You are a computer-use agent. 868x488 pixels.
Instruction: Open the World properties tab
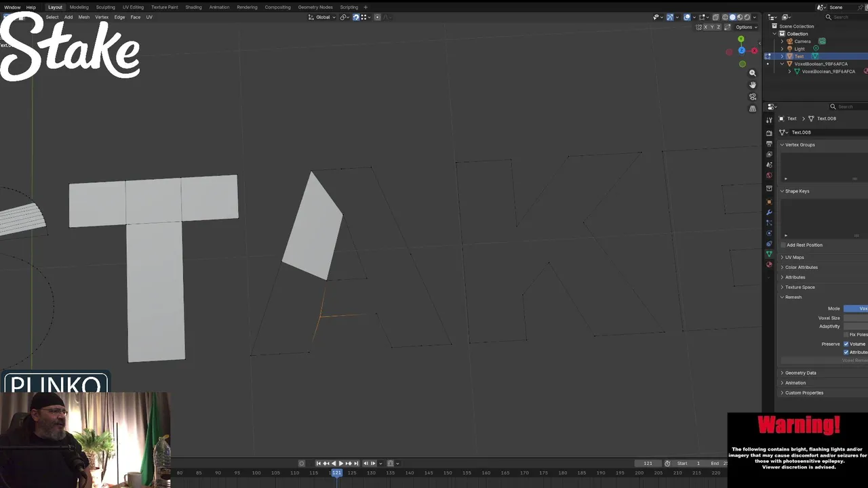pos(769,175)
